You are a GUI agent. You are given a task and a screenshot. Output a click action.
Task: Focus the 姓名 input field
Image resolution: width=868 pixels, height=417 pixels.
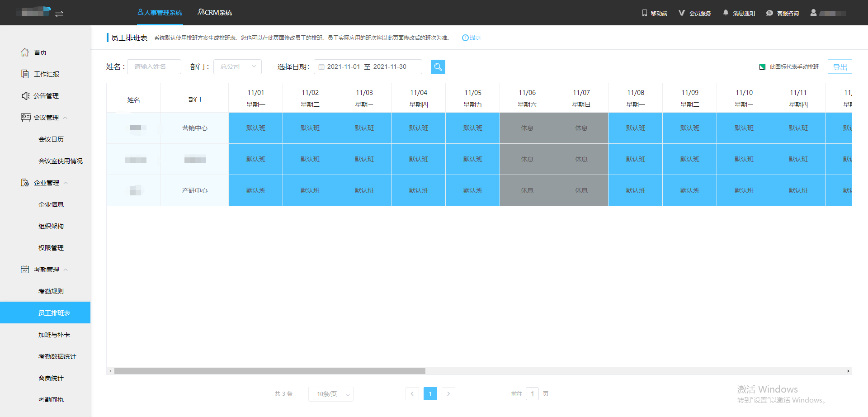[154, 66]
